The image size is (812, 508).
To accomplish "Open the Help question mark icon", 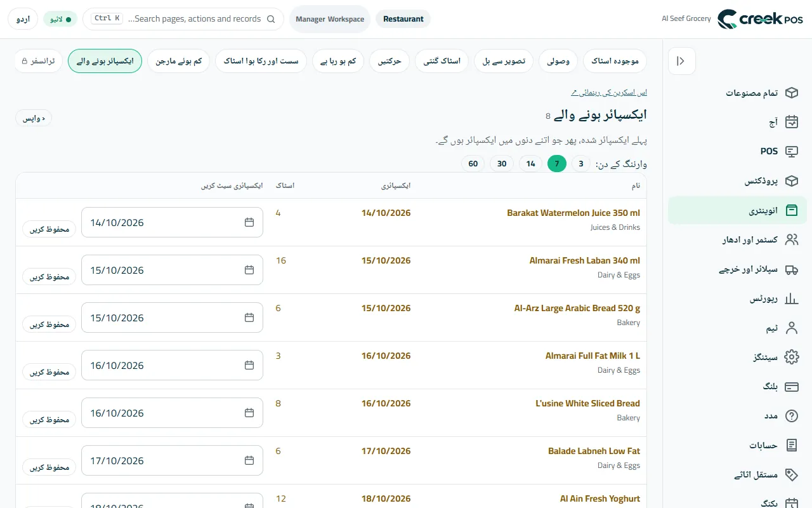I will coord(791,416).
